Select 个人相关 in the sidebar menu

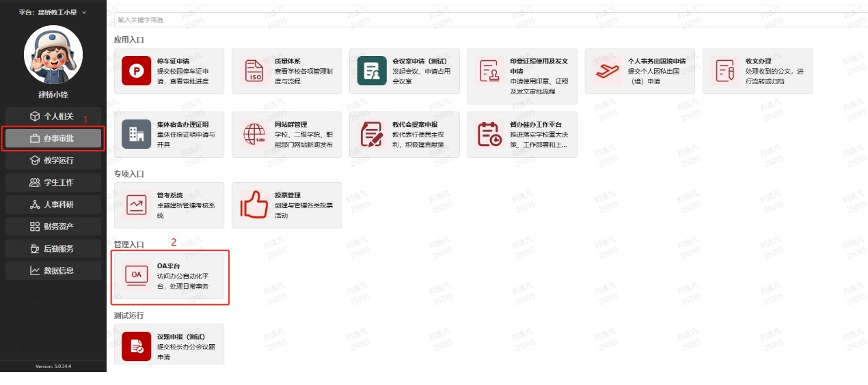(x=53, y=117)
